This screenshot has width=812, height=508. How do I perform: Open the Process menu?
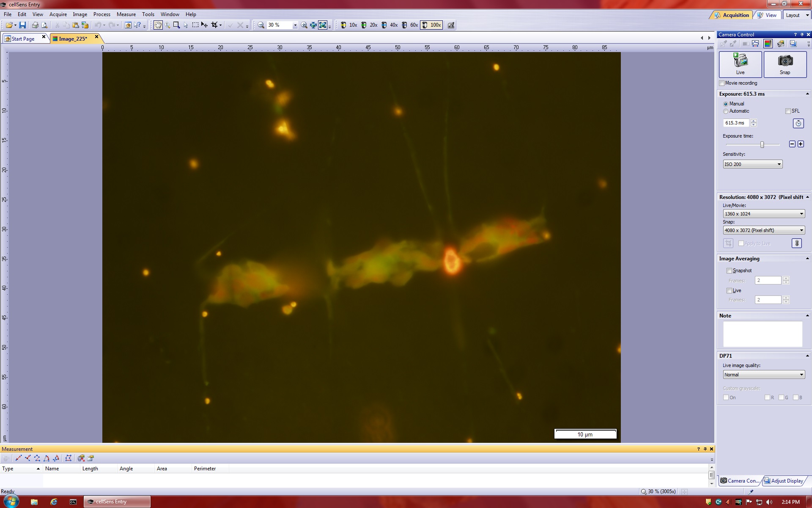click(101, 14)
